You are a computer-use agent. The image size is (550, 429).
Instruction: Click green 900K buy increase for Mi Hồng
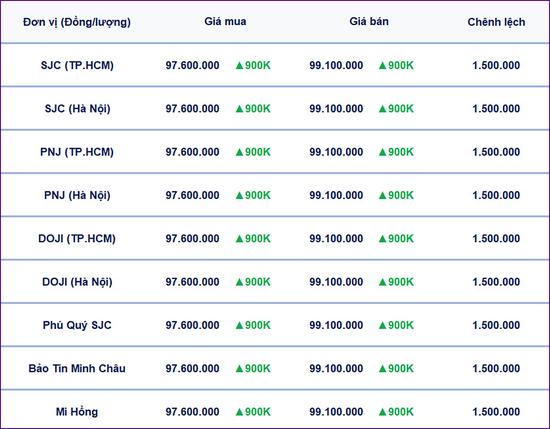[x=253, y=412]
